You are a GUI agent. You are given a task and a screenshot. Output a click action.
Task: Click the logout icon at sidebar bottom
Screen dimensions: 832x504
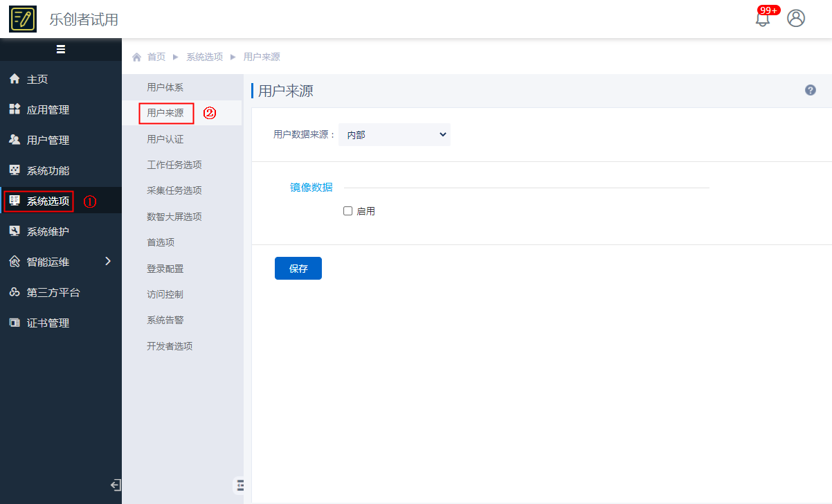tap(116, 485)
